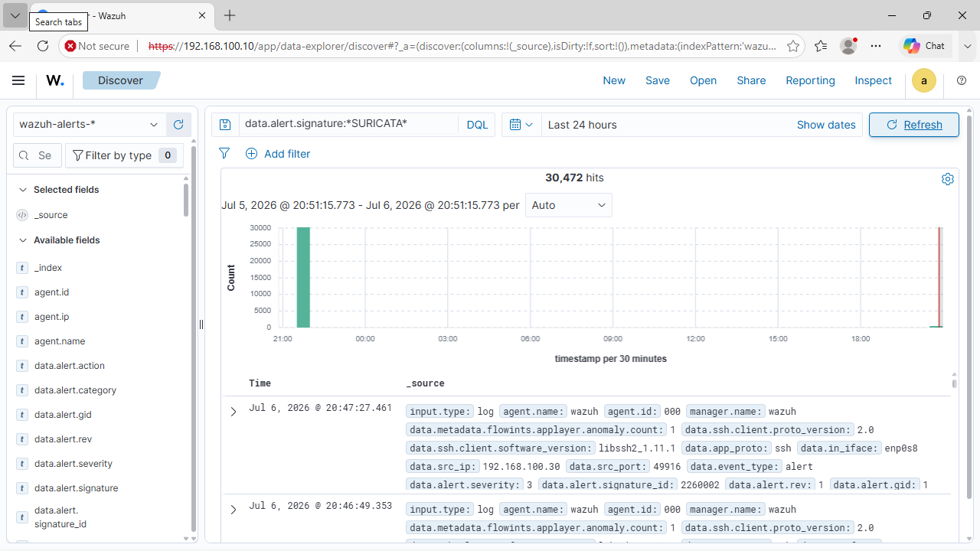Screen dimensions: 980x551
Task: Open the Share menu
Action: point(751,80)
